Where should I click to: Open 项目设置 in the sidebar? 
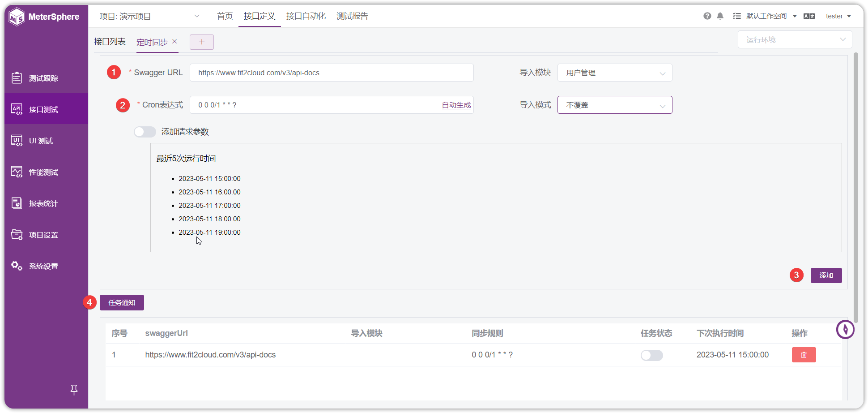point(46,235)
